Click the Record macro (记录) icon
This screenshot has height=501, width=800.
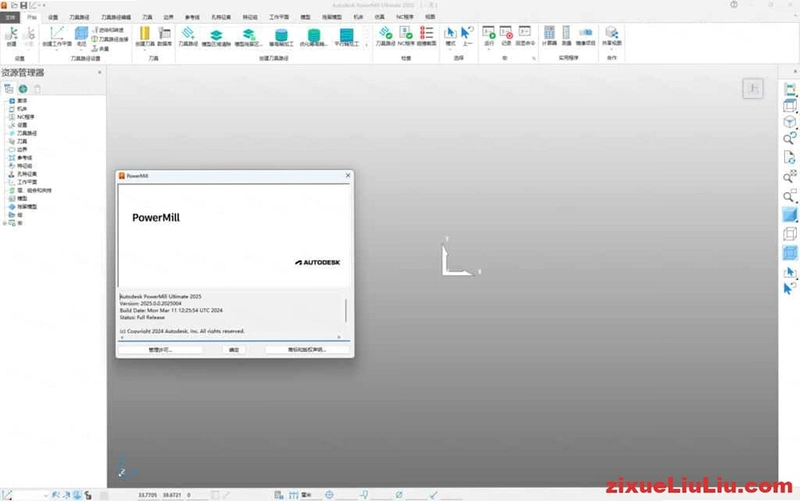coord(506,33)
